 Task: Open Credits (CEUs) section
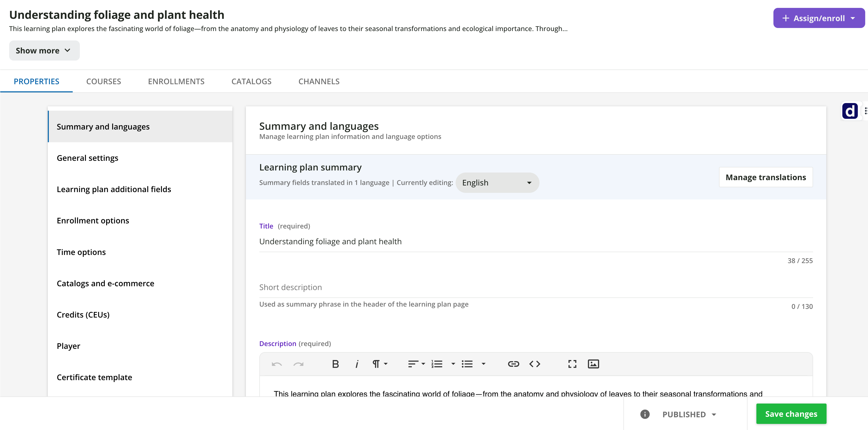(140, 315)
